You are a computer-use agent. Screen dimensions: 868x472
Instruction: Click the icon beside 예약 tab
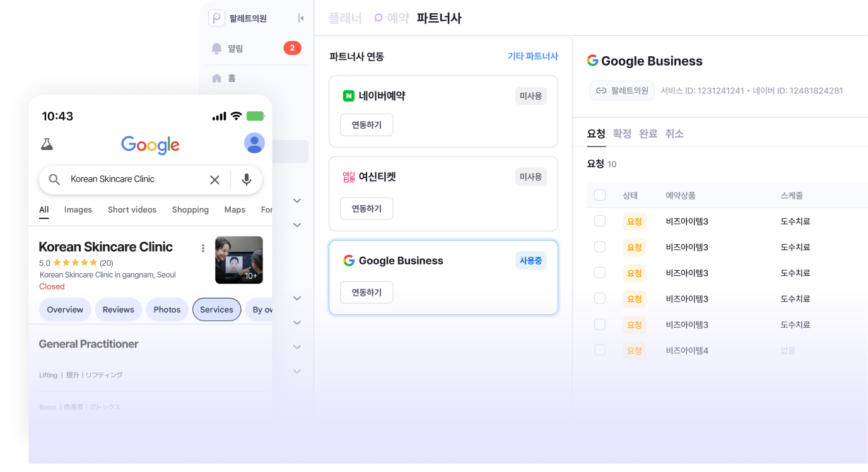click(378, 18)
